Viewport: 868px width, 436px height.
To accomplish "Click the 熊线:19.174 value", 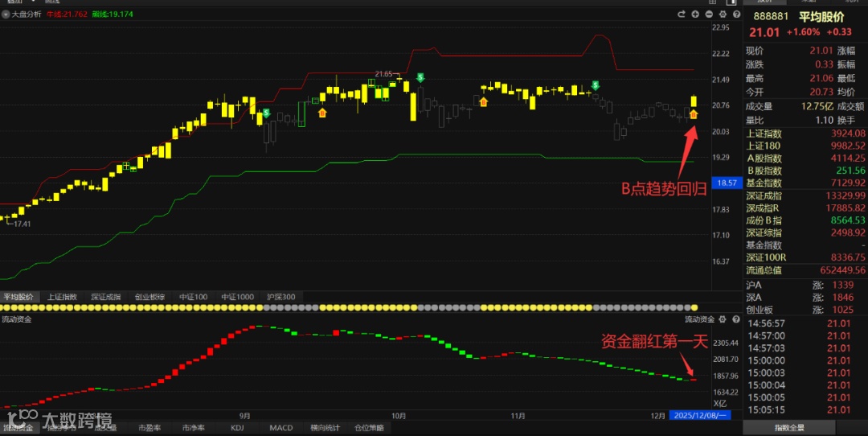I will pyautogui.click(x=113, y=14).
